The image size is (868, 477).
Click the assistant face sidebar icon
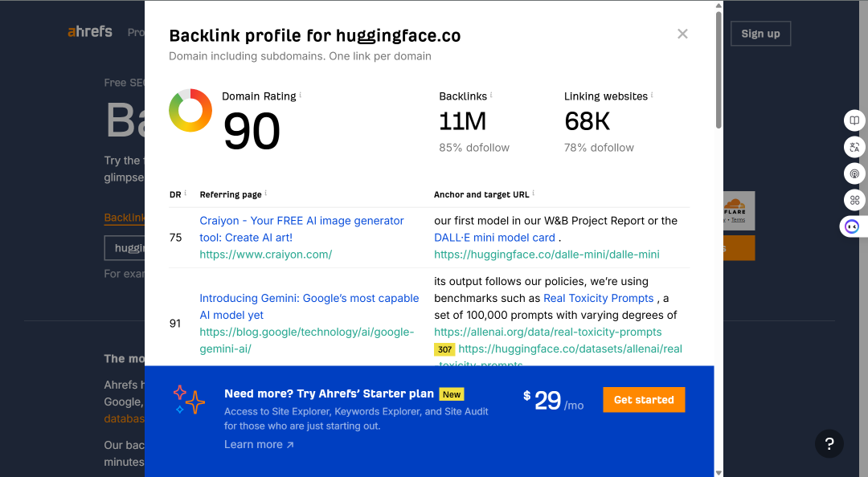tap(853, 227)
